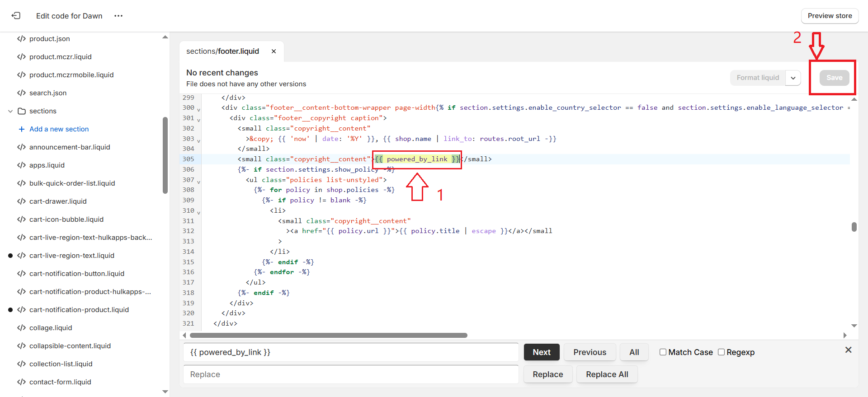
Task: Open cart-drawer.liquid file
Action: click(58, 201)
